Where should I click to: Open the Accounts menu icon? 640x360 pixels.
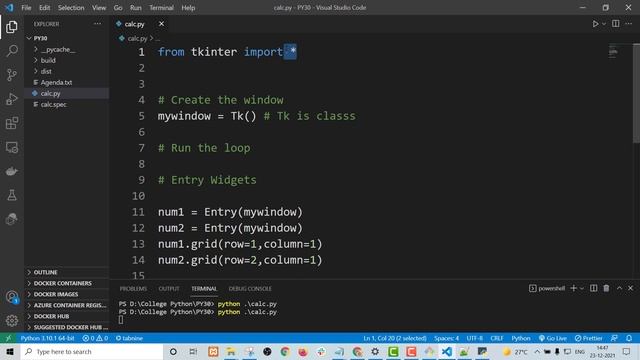[x=12, y=297]
